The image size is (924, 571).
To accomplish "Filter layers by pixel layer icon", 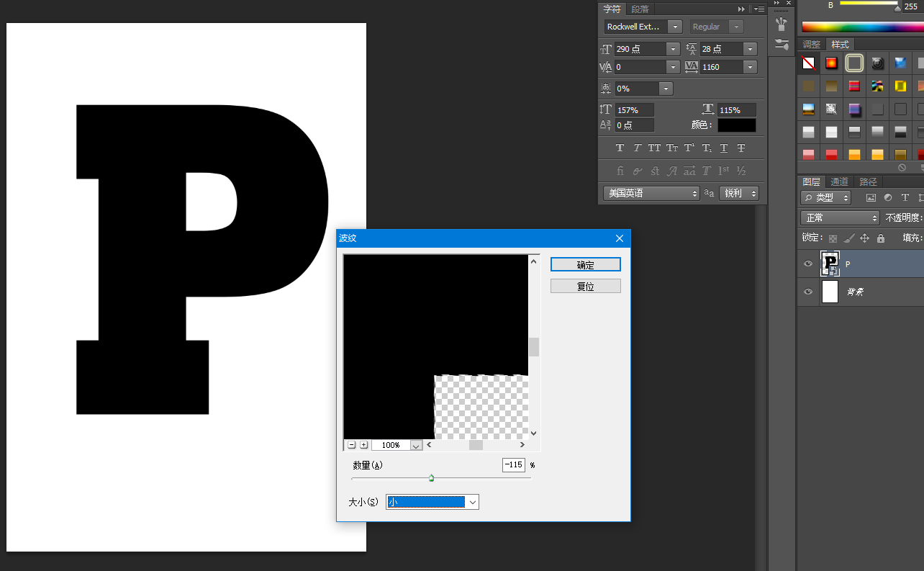I will [871, 197].
